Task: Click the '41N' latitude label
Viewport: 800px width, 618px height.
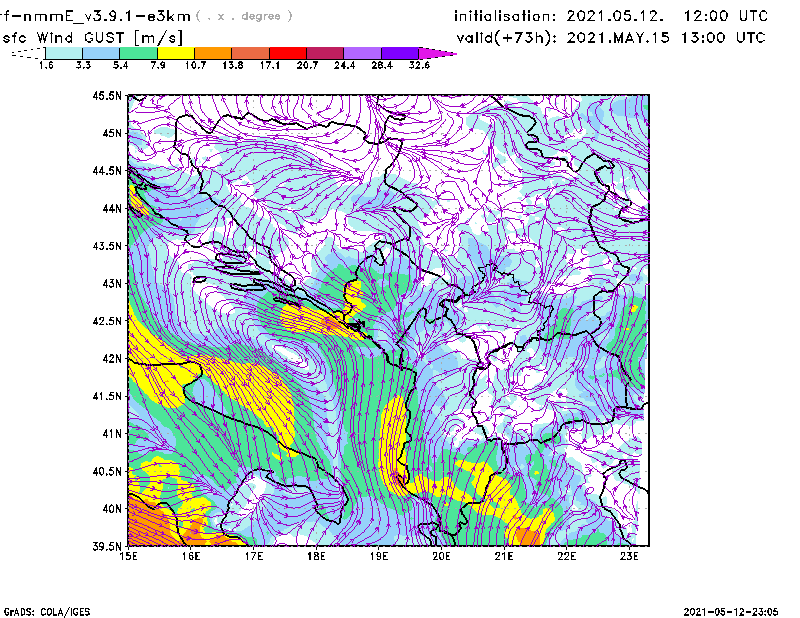Action: 112,434
